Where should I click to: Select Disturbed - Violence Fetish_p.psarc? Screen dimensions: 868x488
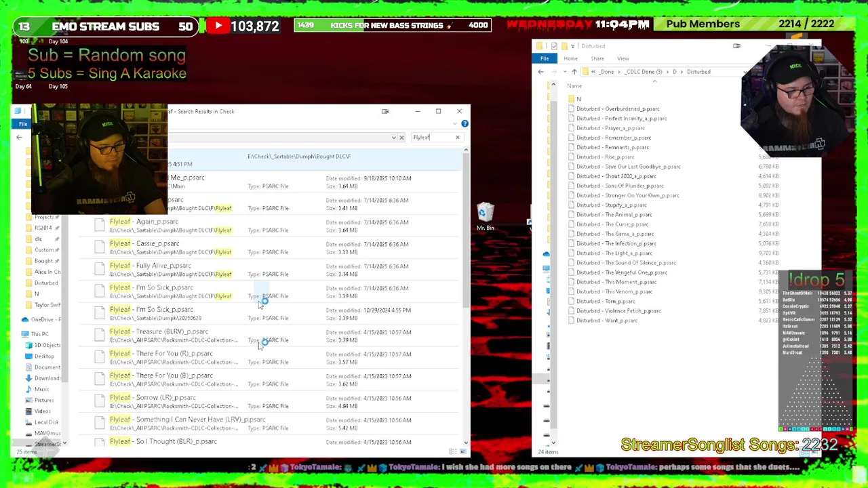pyautogui.click(x=618, y=310)
